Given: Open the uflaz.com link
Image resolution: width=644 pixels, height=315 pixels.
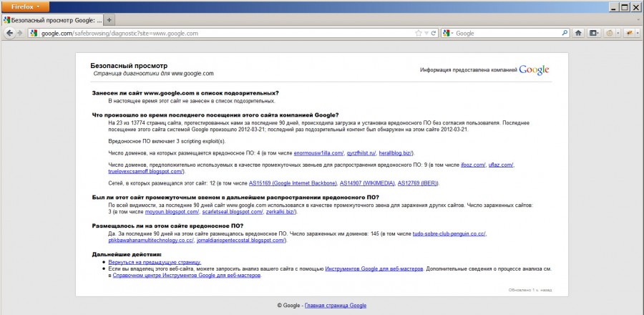Looking at the screenshot, I should pyautogui.click(x=501, y=165).
